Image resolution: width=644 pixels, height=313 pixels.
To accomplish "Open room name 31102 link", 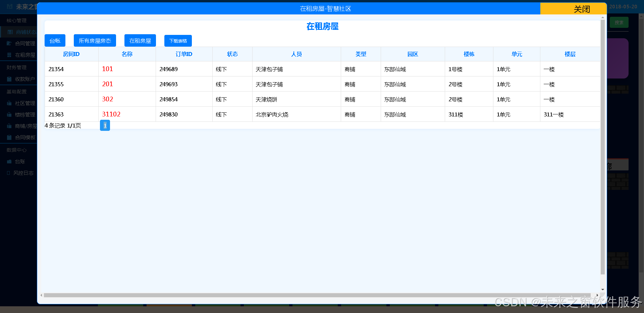I will tap(111, 114).
